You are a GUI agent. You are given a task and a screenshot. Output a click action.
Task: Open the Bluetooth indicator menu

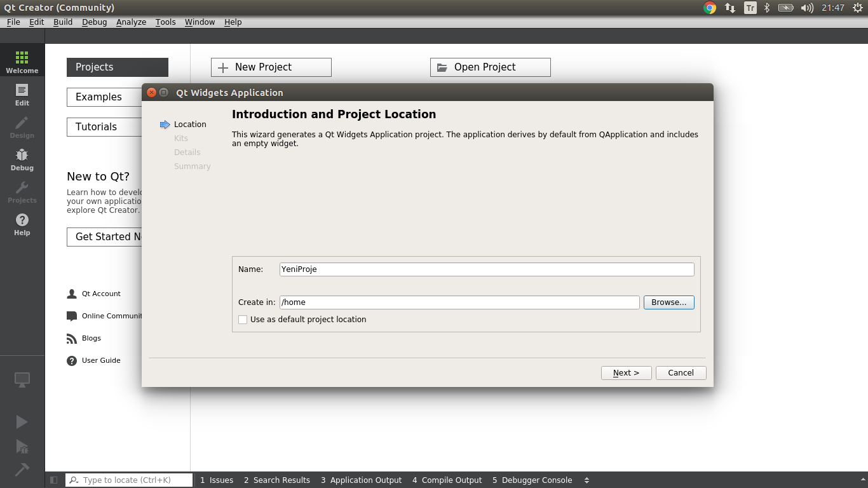767,8
